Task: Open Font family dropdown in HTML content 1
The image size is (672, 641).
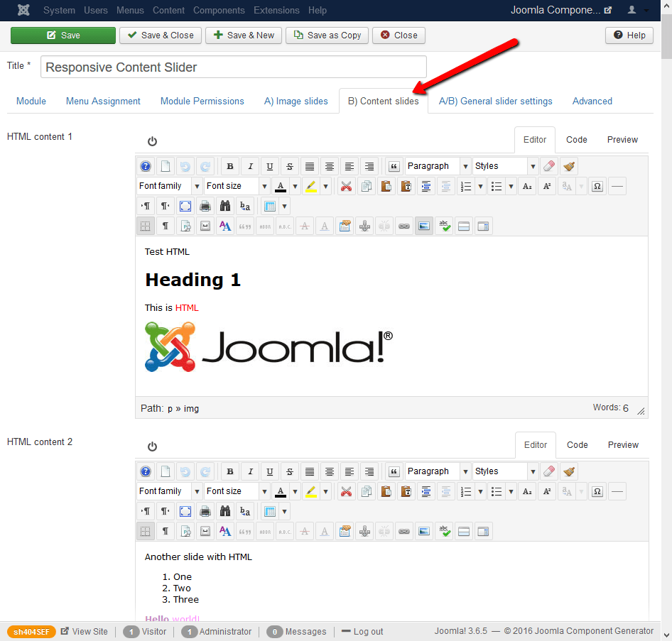Action: [x=169, y=186]
